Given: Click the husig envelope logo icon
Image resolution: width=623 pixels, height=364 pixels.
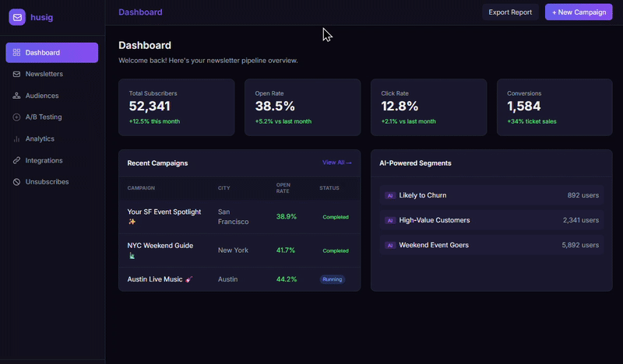Looking at the screenshot, I should click(x=17, y=17).
